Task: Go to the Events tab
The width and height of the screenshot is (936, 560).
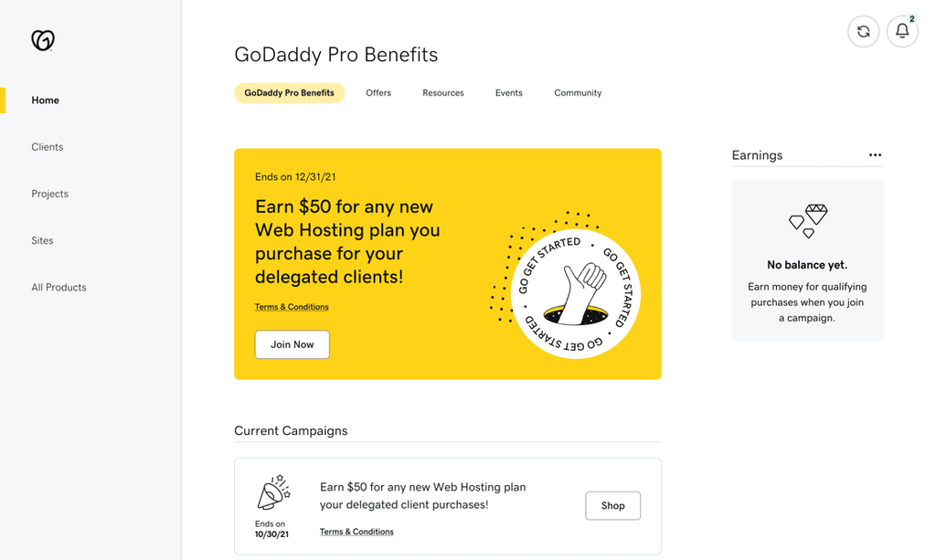Action: pyautogui.click(x=508, y=93)
